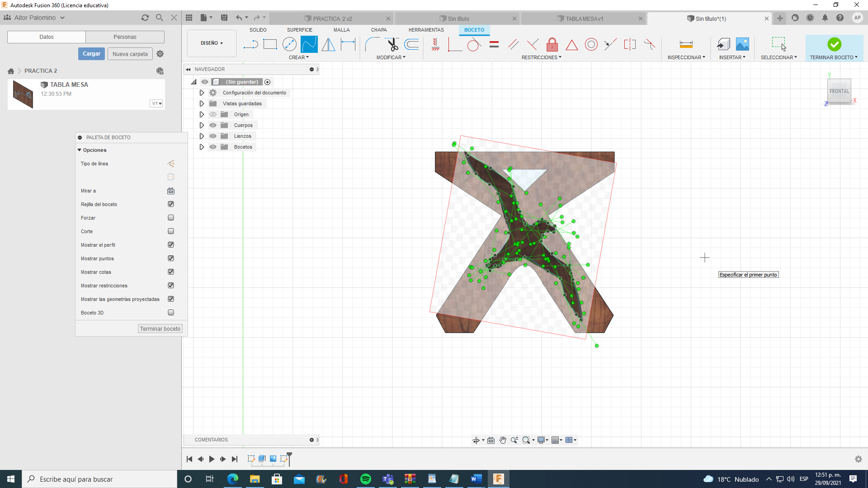Click the Inspeccionar menu
The height and width of the screenshot is (488, 868).
(x=685, y=57)
